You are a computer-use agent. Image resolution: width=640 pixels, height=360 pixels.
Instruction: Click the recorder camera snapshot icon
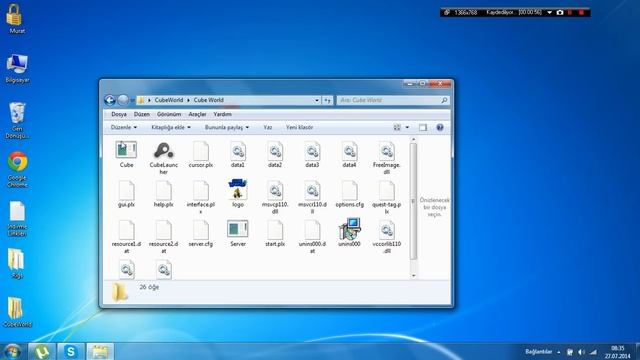point(560,13)
